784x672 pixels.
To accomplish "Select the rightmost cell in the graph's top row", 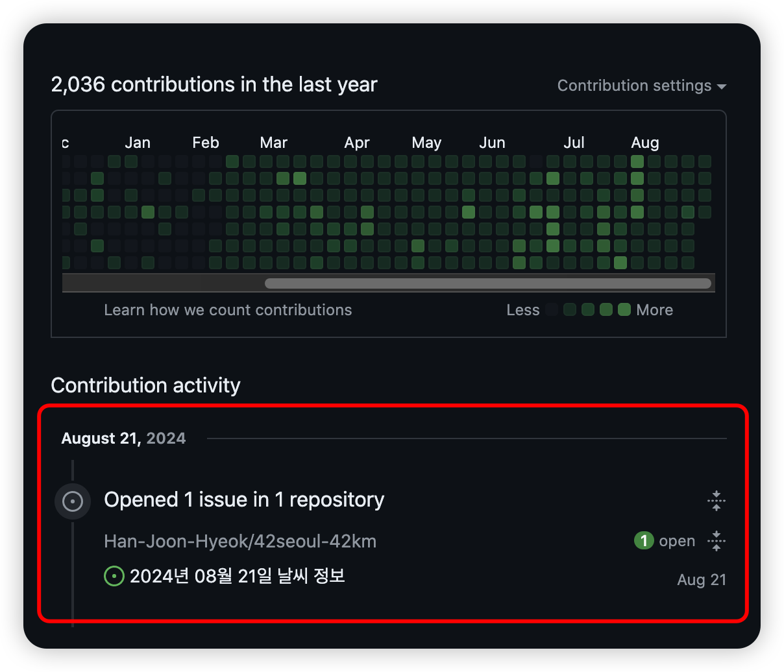I will click(x=704, y=162).
